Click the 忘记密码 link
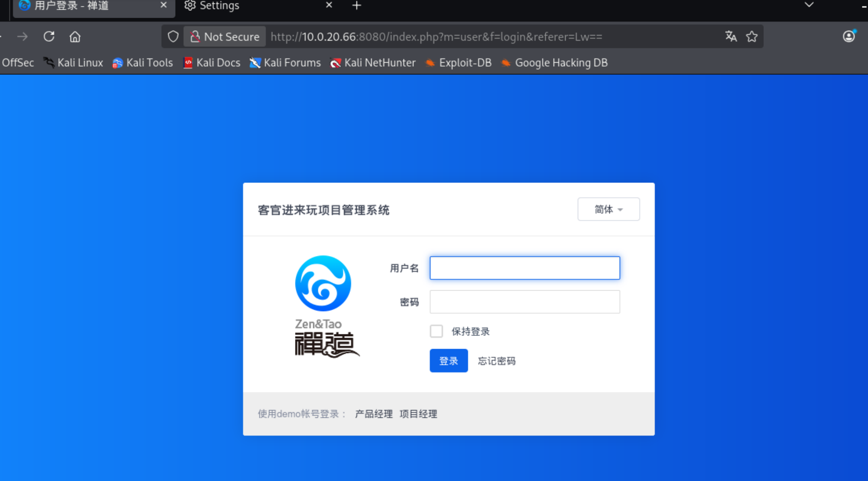868x481 pixels. pos(496,361)
